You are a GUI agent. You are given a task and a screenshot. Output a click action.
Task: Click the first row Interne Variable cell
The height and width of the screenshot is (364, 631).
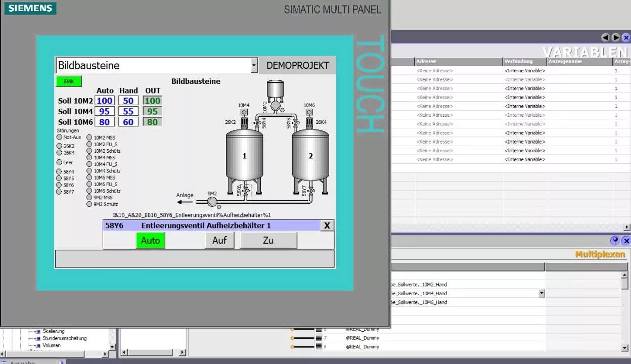(525, 71)
